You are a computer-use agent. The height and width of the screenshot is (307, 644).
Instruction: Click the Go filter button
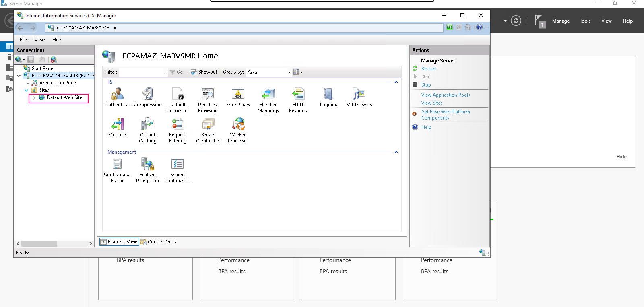click(176, 72)
